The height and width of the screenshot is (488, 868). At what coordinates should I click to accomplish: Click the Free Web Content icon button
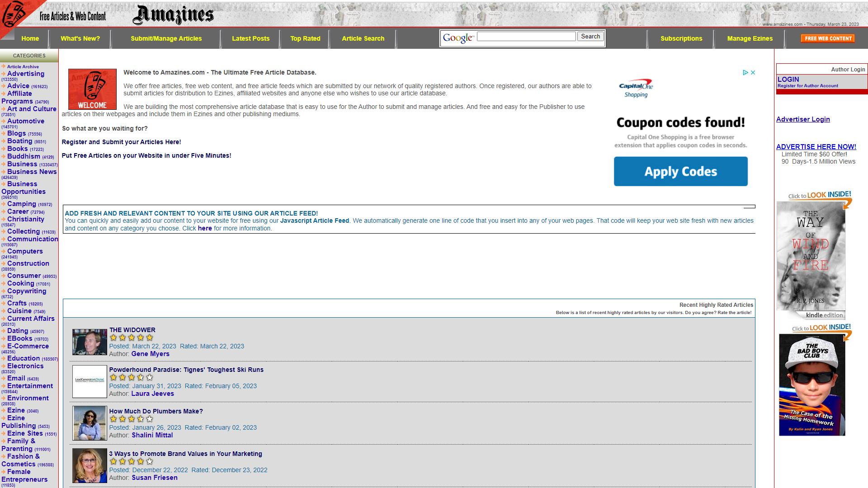pos(828,38)
